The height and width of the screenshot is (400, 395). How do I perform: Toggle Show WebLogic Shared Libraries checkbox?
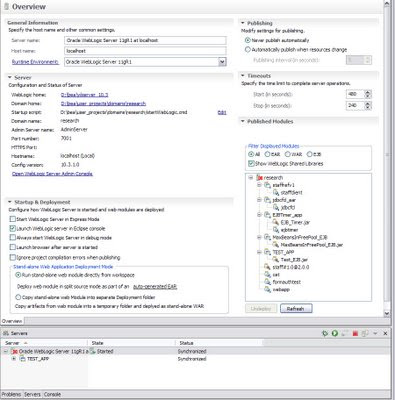(251, 164)
